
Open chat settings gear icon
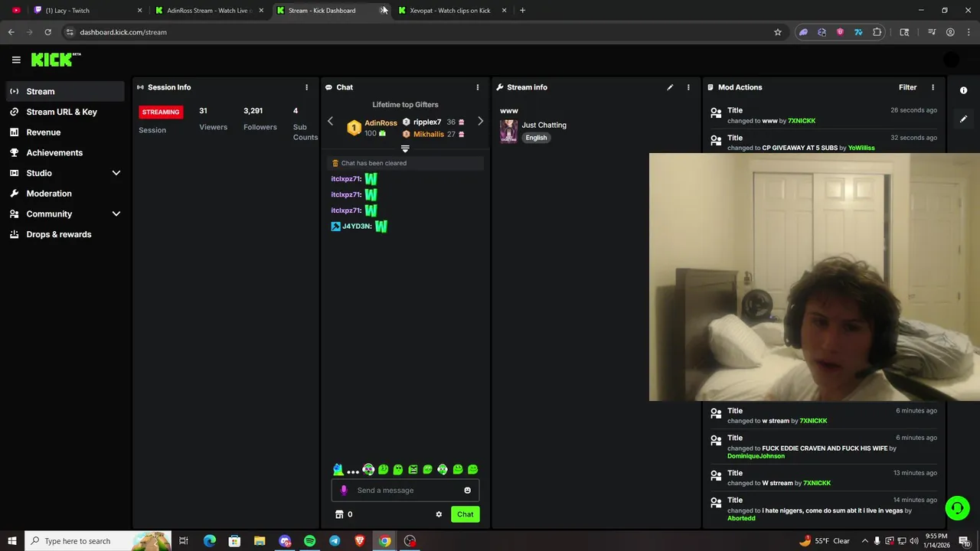click(x=439, y=514)
